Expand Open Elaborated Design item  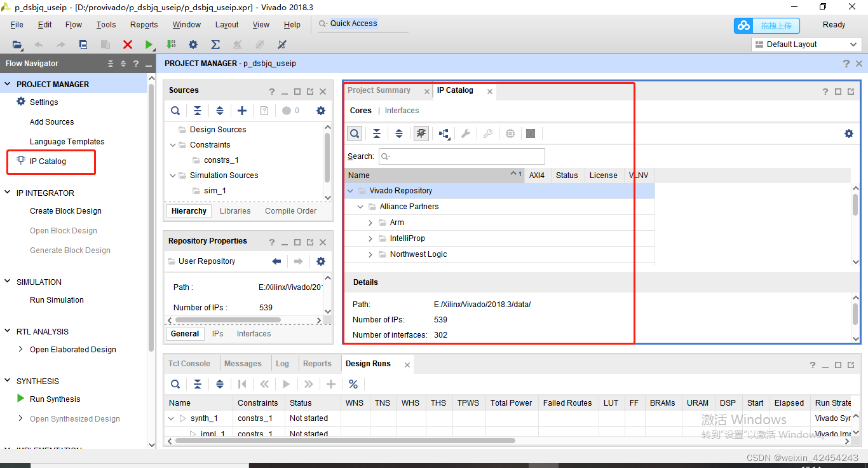point(21,349)
